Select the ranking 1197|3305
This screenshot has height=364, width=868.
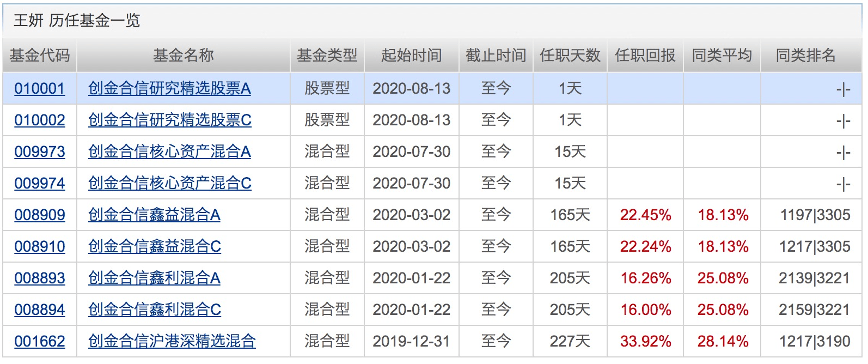tap(815, 215)
